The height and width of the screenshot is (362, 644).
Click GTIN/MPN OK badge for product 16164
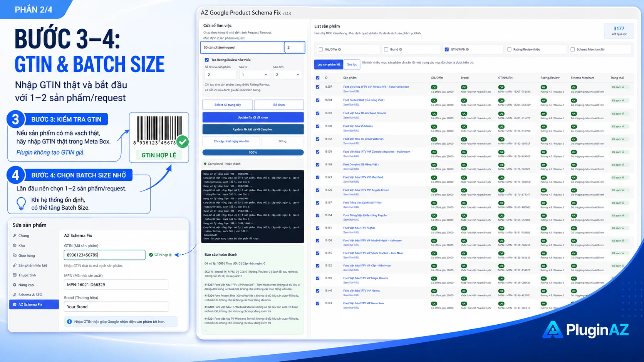pos(501,216)
